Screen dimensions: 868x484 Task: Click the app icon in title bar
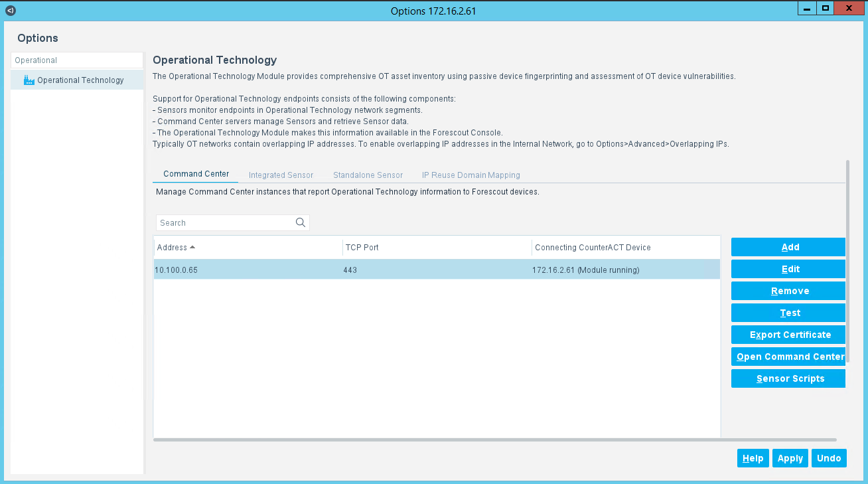(x=10, y=11)
